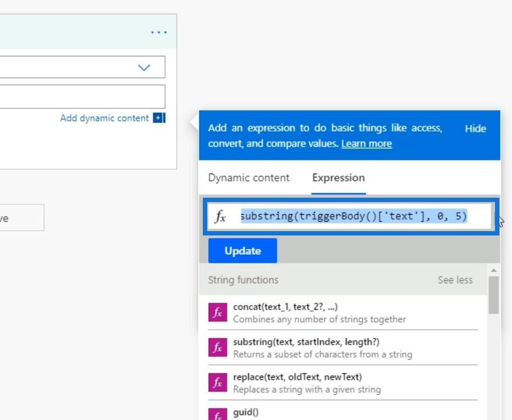This screenshot has width=512, height=420.
Task: Click the Add dynamic content link
Action: 104,118
